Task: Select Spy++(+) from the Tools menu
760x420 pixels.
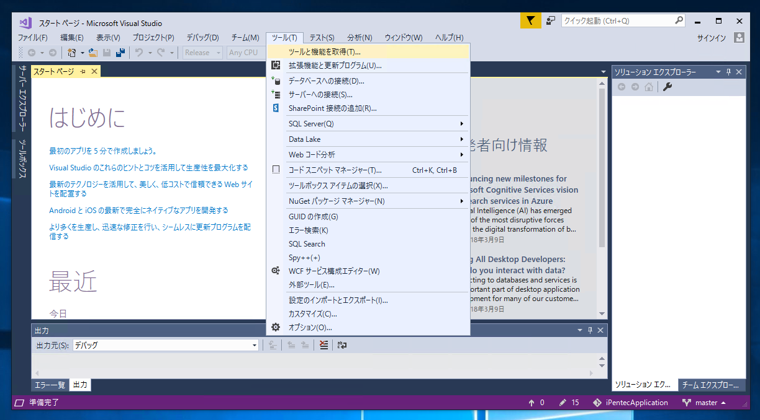Action: click(x=368, y=257)
